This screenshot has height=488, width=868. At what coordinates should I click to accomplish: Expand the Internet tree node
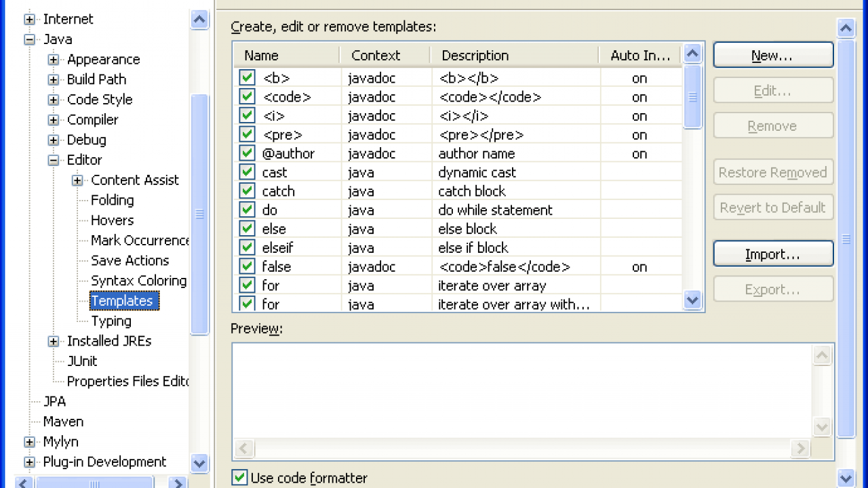(x=29, y=20)
